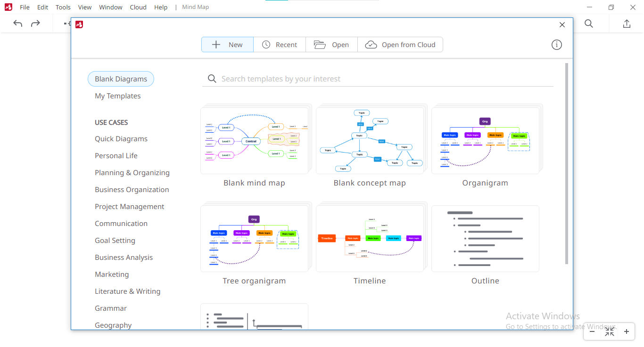Open the search magnifier in main toolbar
Viewport: 644px width, 347px height.
tap(589, 24)
